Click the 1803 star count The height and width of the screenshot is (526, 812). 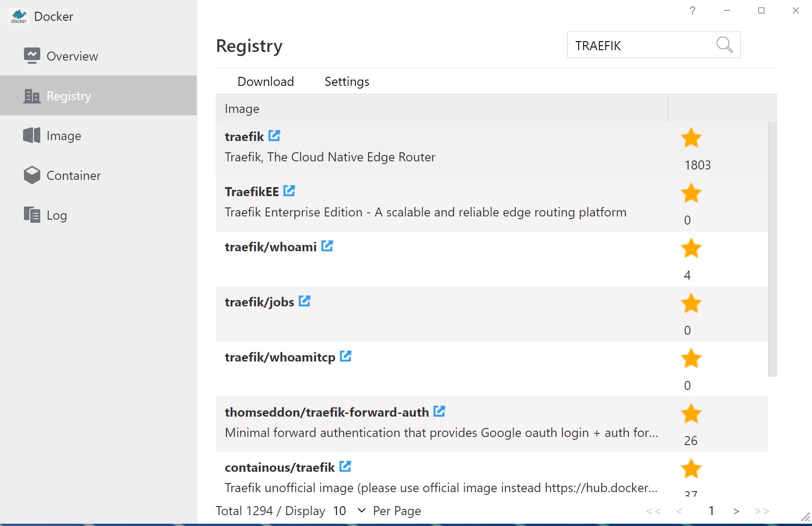[x=698, y=165]
